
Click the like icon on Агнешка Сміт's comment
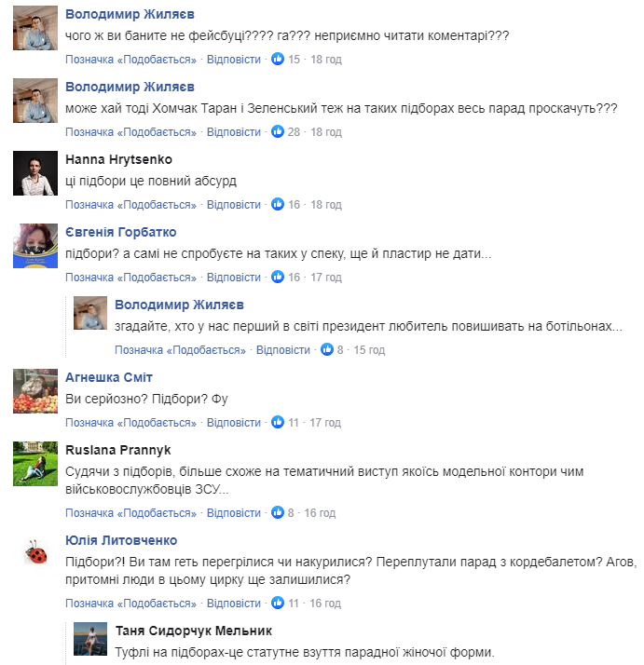point(277,423)
